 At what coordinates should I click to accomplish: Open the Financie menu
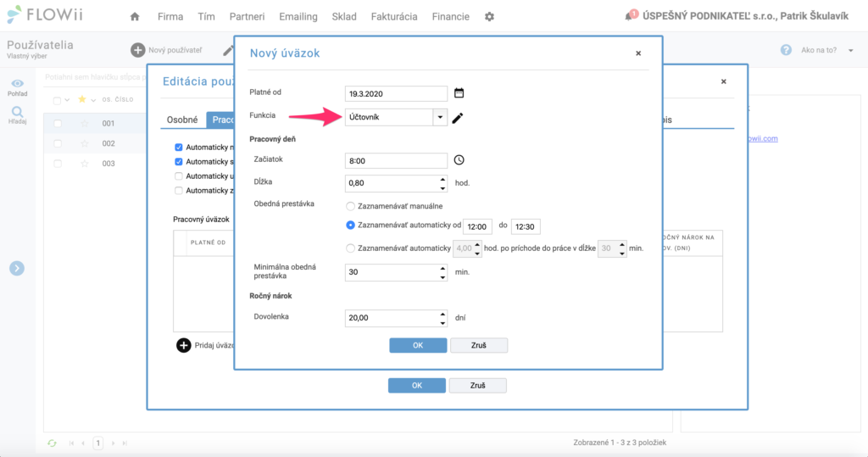(451, 17)
